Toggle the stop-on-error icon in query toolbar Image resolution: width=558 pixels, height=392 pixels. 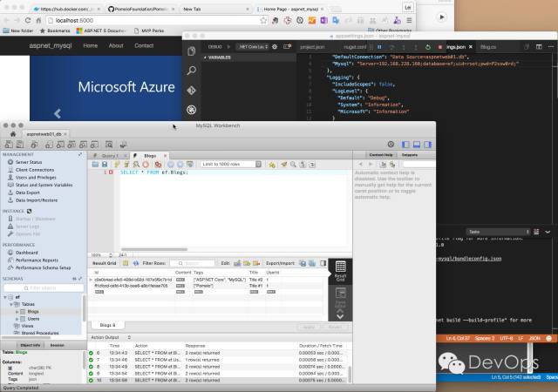(x=158, y=164)
